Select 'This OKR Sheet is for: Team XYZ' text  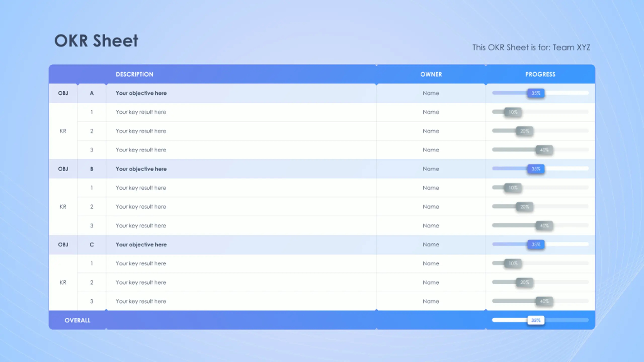pos(531,47)
